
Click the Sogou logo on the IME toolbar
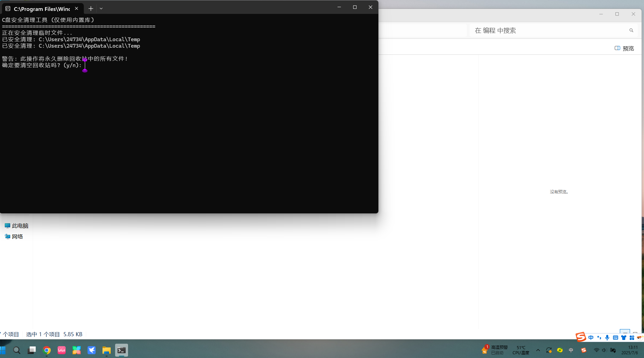tap(581, 337)
